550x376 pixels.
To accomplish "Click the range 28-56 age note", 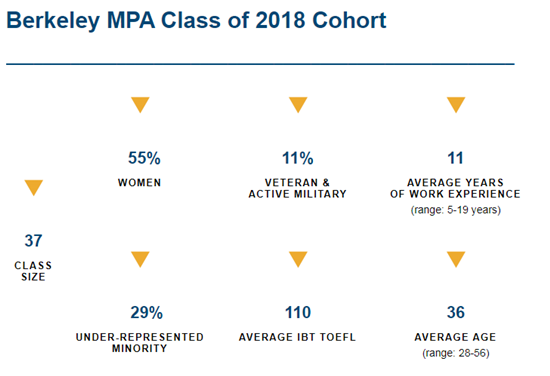I will tap(456, 353).
